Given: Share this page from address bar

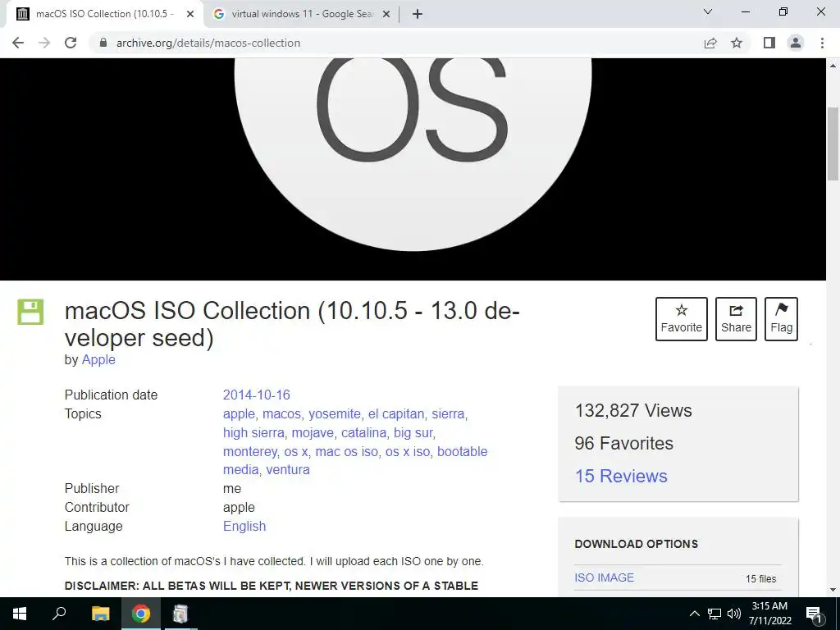Looking at the screenshot, I should (x=710, y=43).
